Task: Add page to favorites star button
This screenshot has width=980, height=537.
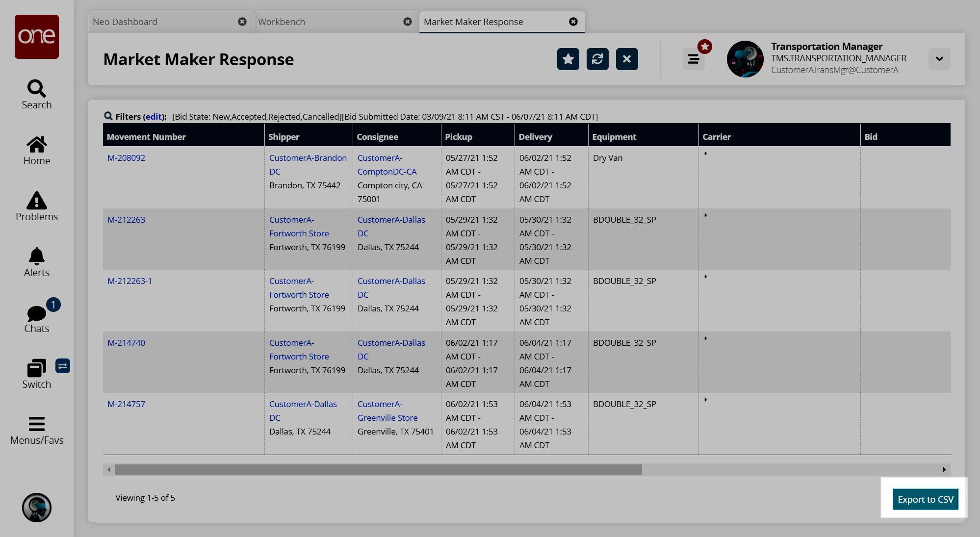Action: tap(568, 59)
